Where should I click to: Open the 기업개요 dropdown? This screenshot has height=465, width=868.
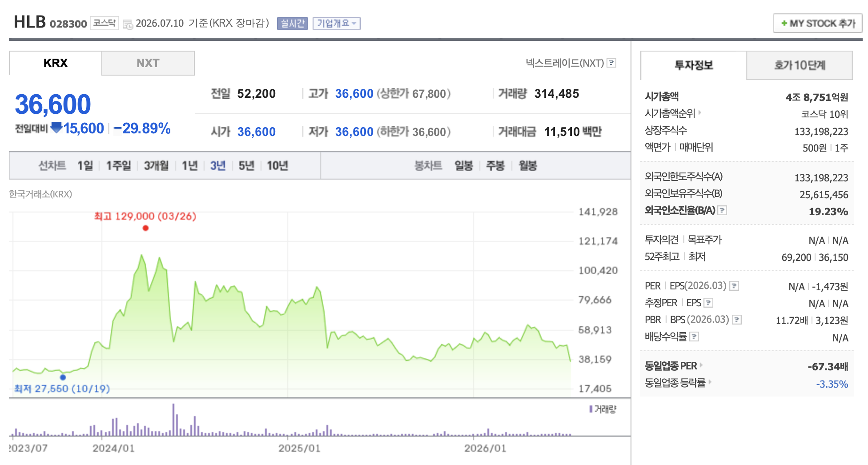(x=337, y=24)
